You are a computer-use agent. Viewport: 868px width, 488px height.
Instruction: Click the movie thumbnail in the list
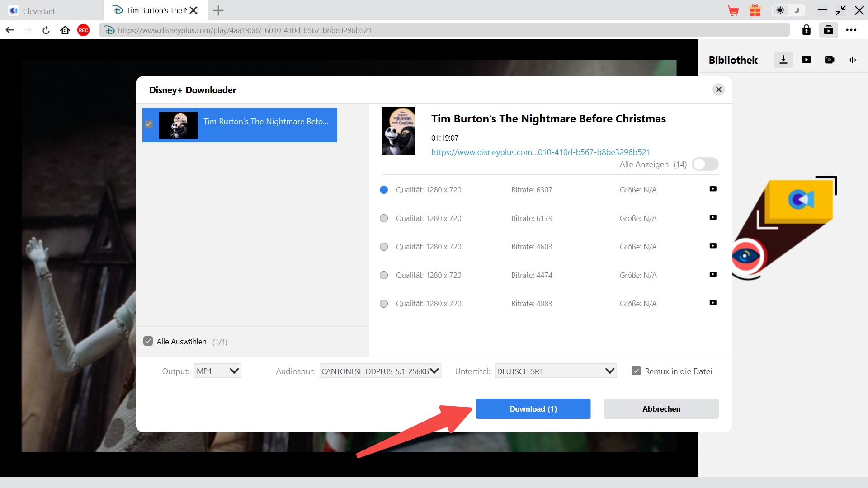pyautogui.click(x=178, y=125)
